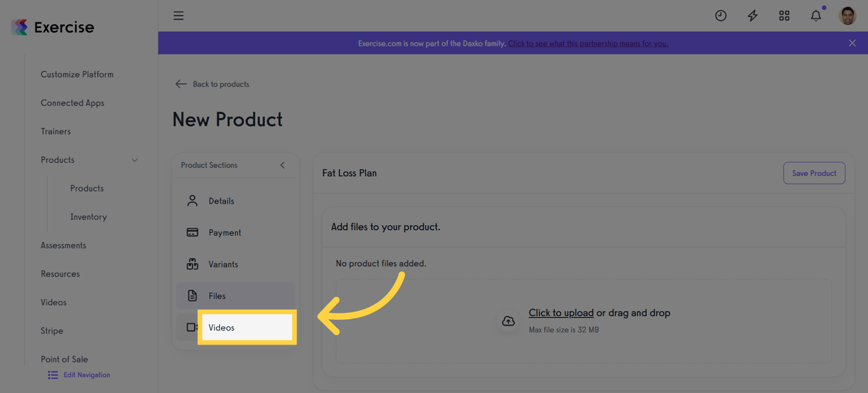Open Inventory in the sidebar
The image size is (868, 393).
pyautogui.click(x=88, y=216)
